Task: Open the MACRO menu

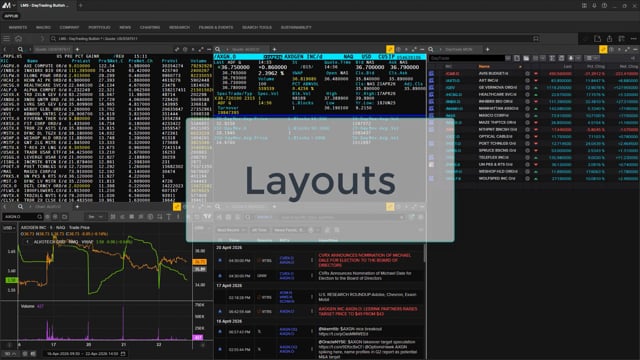Action: point(43,27)
